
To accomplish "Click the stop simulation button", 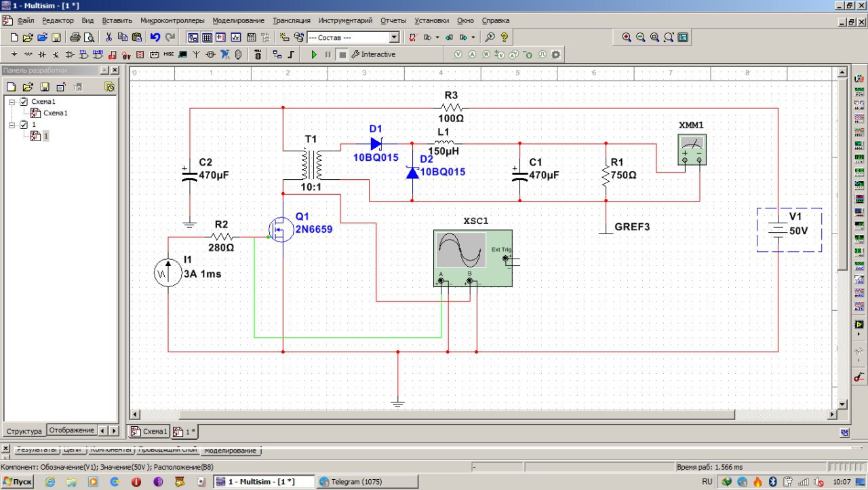I will pyautogui.click(x=343, y=54).
